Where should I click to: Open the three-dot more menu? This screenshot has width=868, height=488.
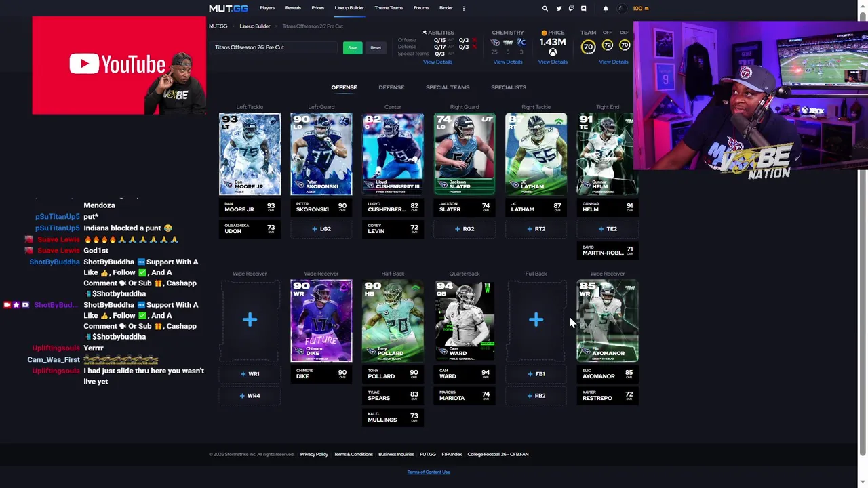(x=464, y=8)
